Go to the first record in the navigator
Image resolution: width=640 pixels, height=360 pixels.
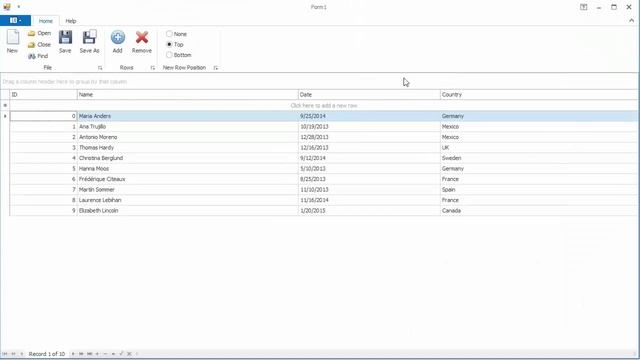pos(5,354)
